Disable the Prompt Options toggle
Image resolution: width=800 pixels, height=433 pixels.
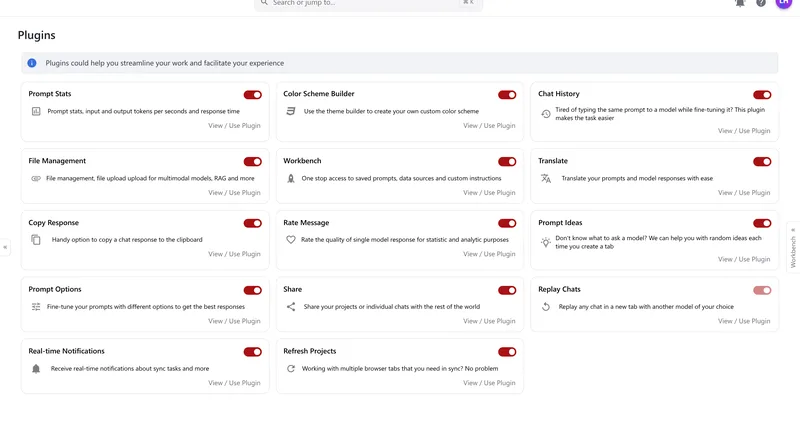[x=253, y=290]
